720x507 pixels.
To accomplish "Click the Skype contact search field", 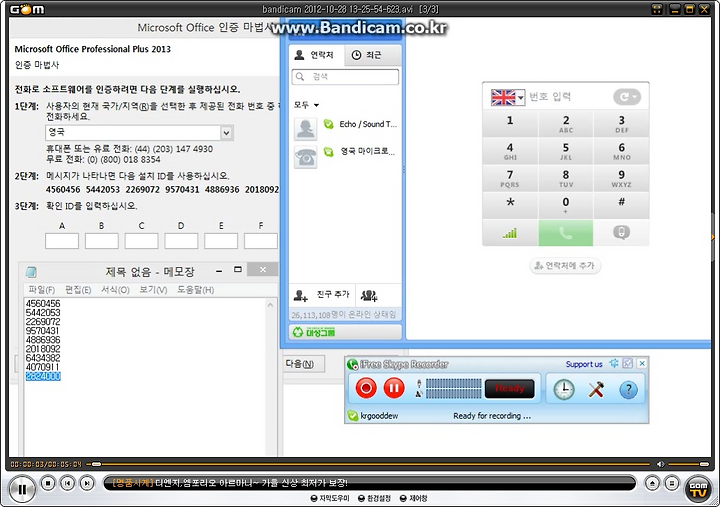I will click(345, 77).
